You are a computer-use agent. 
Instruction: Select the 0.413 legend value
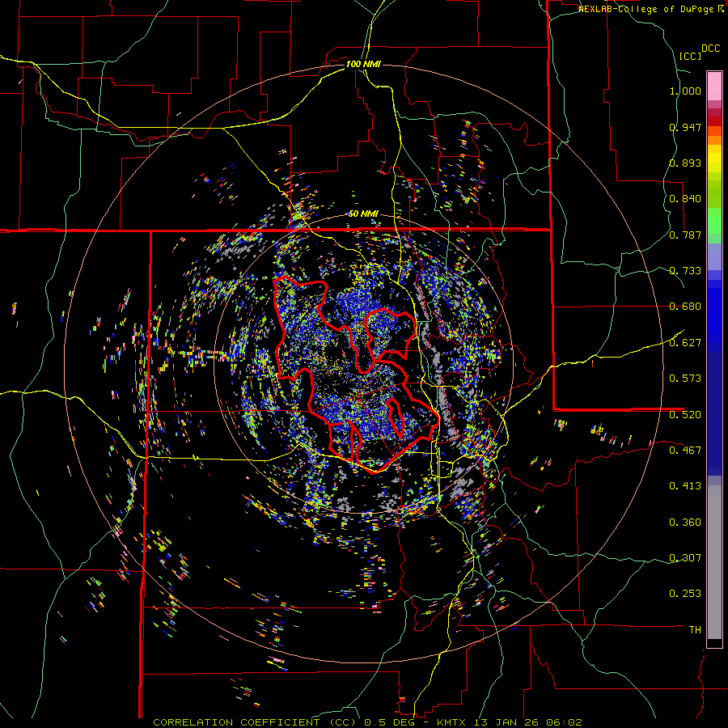[685, 486]
